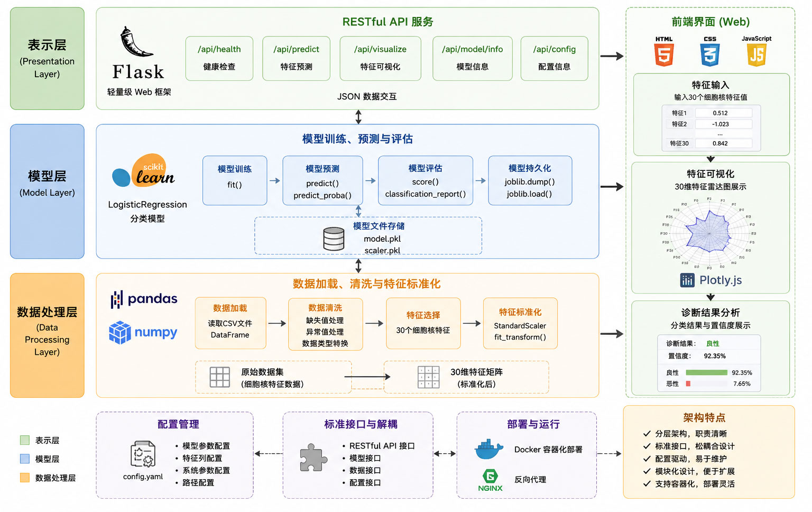The height and width of the screenshot is (512, 812).
Task: Click the green 表示层 legend swatch
Action: 24,440
